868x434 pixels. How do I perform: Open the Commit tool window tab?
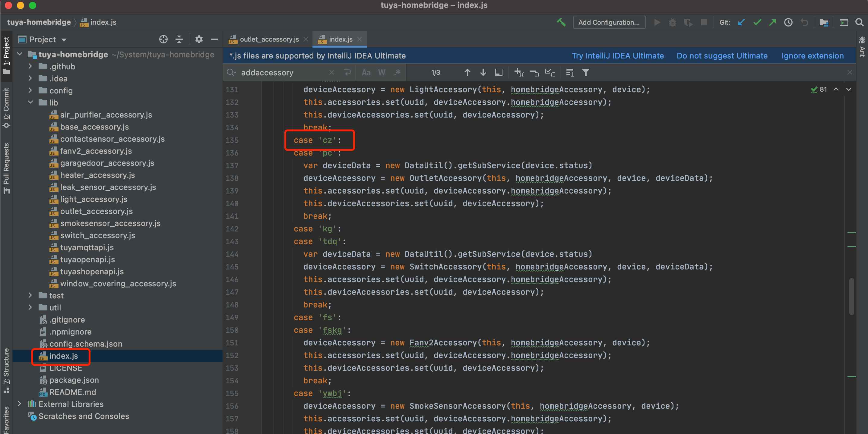[x=6, y=107]
